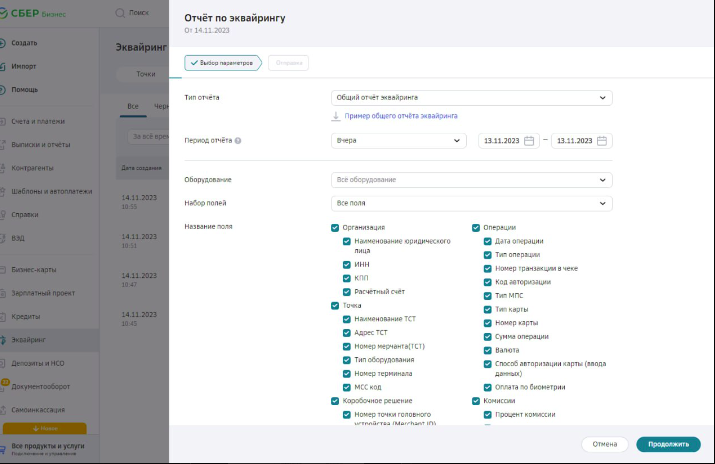Open Выписки и отчёты in sidebar
This screenshot has height=464, width=715.
click(x=41, y=145)
